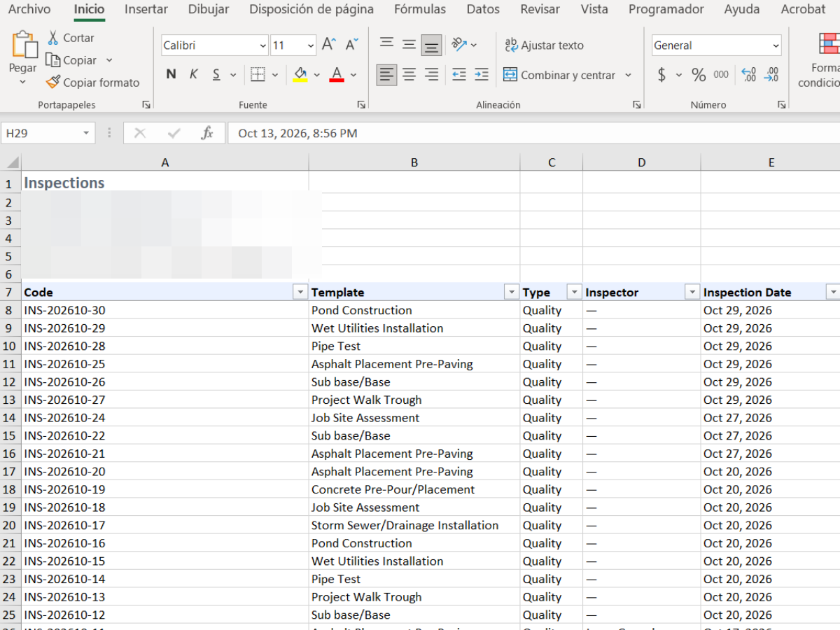Switch to the Fórmulas tab

420,9
